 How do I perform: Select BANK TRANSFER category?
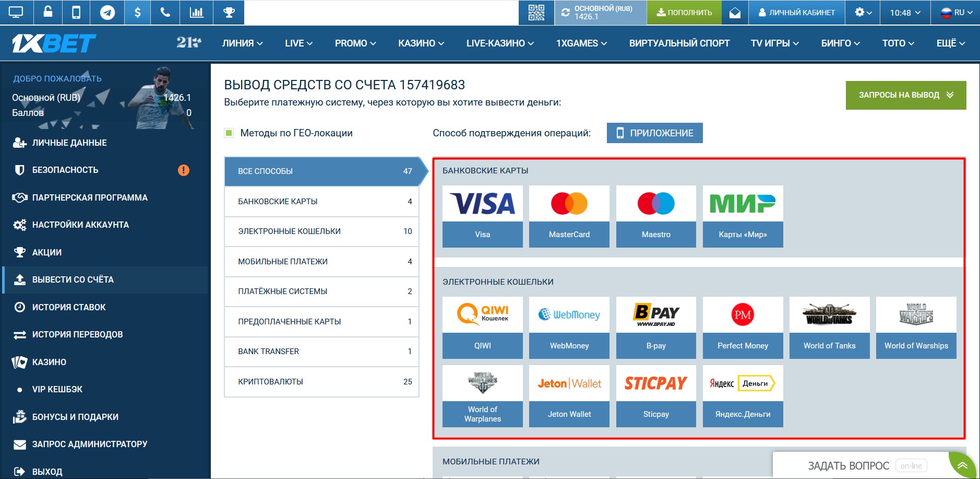[x=322, y=352]
